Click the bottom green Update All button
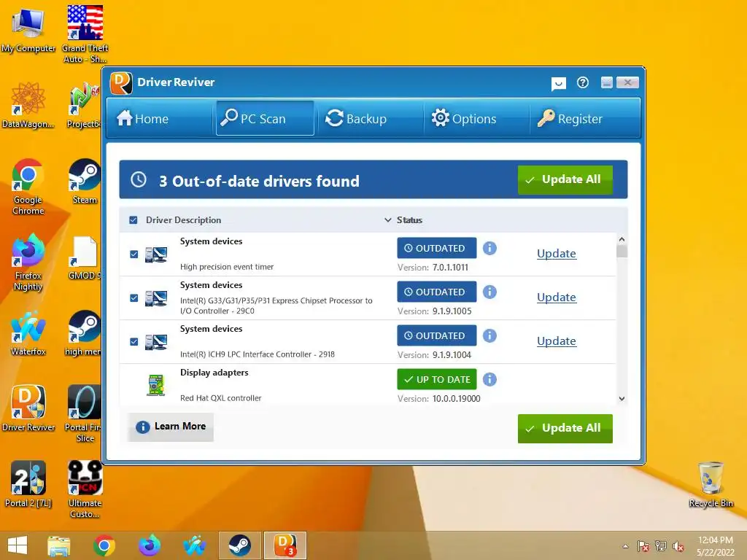 [x=565, y=428]
